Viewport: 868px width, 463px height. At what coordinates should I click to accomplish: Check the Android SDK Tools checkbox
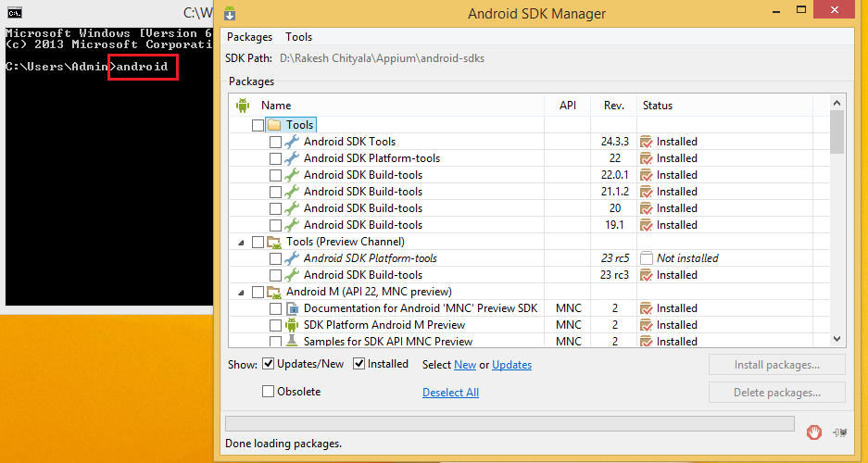tap(275, 142)
